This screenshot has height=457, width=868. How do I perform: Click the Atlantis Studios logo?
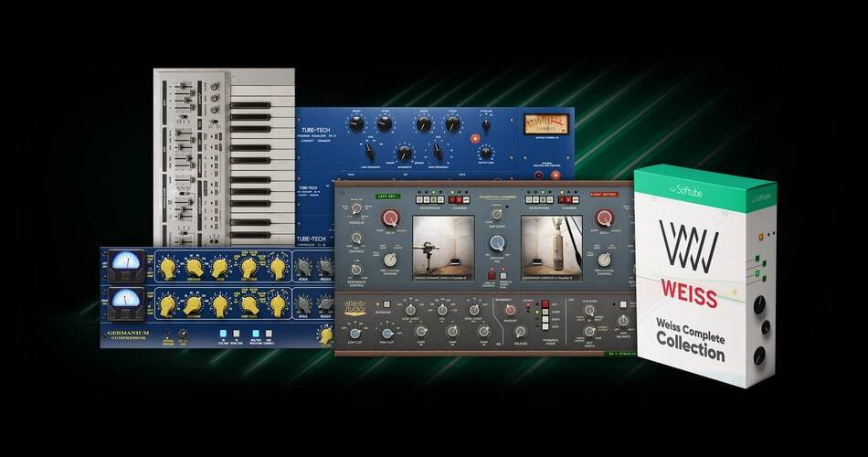click(355, 308)
